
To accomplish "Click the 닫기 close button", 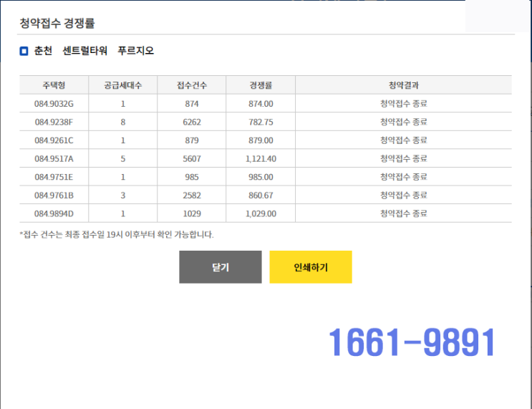I will click(x=221, y=267).
